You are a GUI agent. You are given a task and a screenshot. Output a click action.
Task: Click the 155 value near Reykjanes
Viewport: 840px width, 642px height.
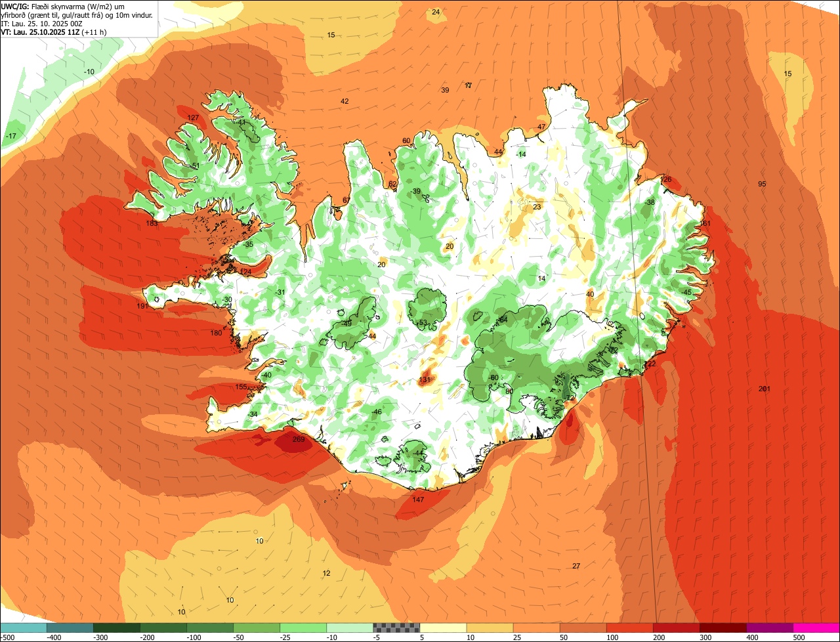[x=241, y=387]
